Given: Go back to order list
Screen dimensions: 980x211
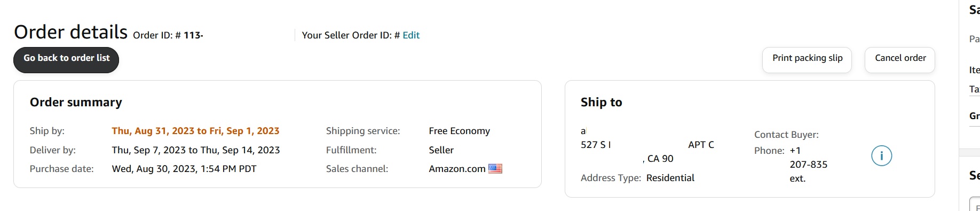Looking at the screenshot, I should tap(66, 60).
